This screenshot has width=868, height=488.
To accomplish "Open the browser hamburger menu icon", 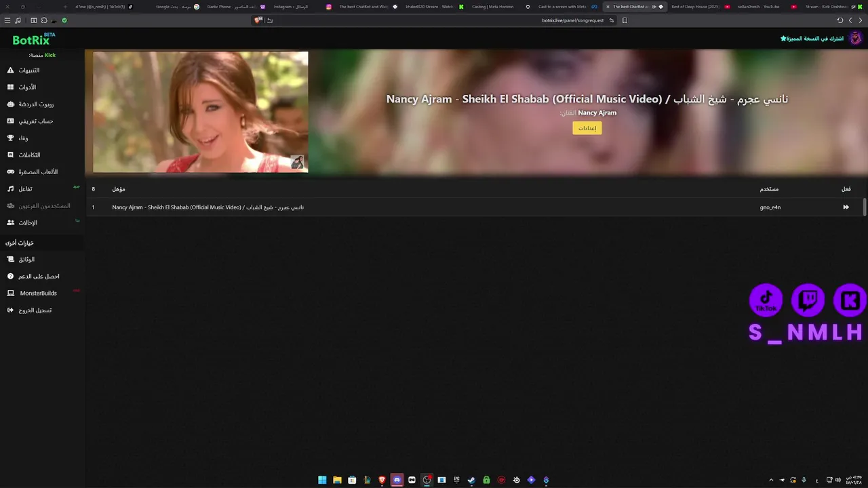I will 7,20.
